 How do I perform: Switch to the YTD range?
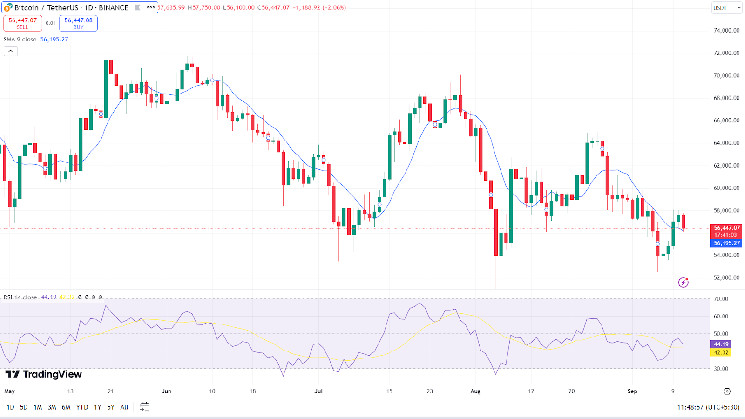pos(82,407)
